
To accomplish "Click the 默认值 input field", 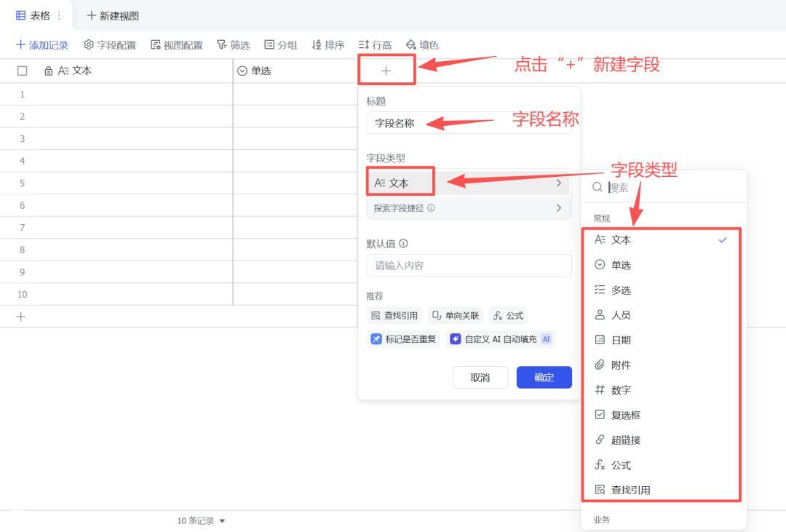I will [469, 266].
